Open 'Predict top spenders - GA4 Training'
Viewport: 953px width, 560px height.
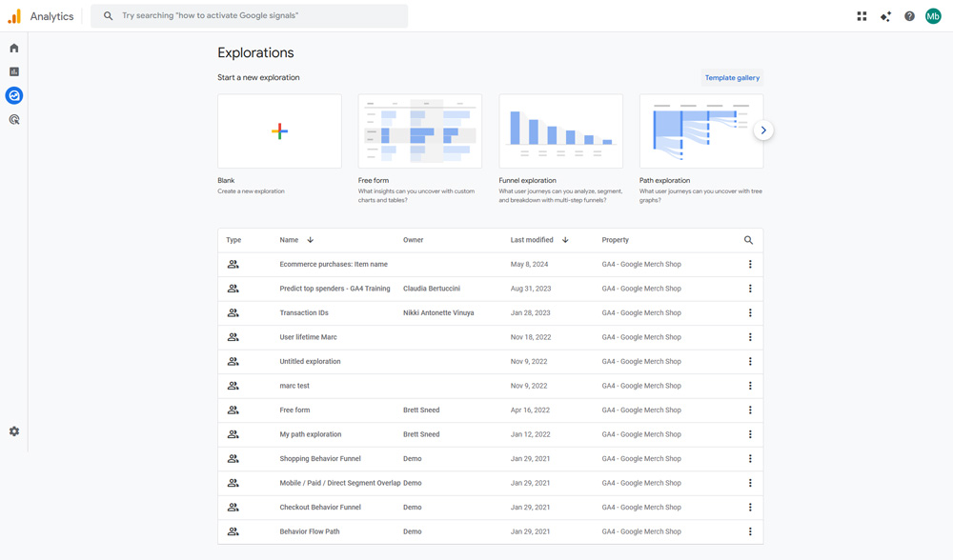[335, 289]
